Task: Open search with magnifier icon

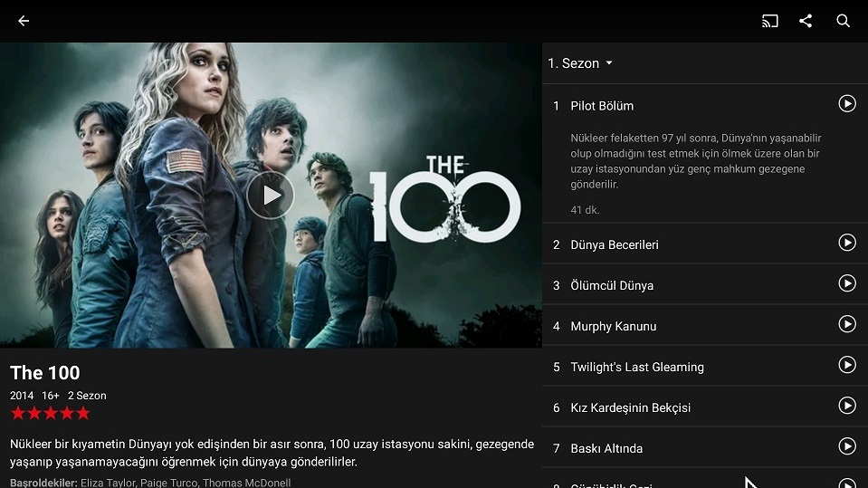Action: [843, 21]
